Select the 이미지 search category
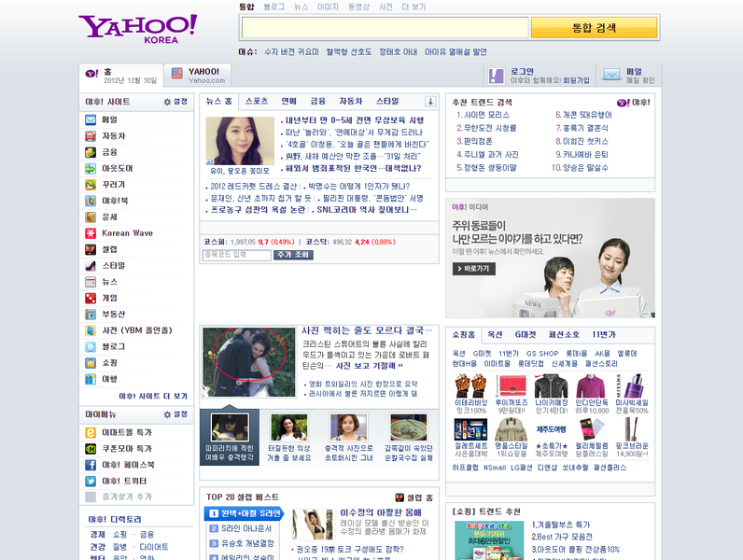This screenshot has width=743, height=560. (x=328, y=7)
